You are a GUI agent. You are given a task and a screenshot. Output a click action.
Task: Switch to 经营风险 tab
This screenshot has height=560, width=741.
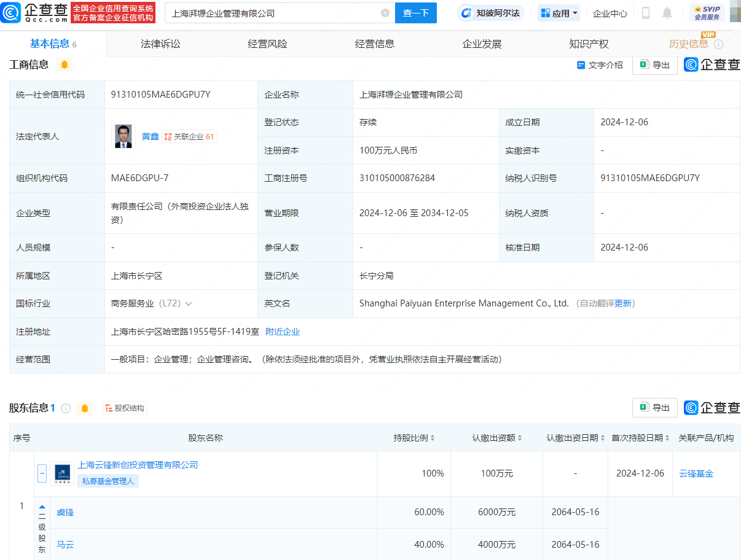coord(267,44)
